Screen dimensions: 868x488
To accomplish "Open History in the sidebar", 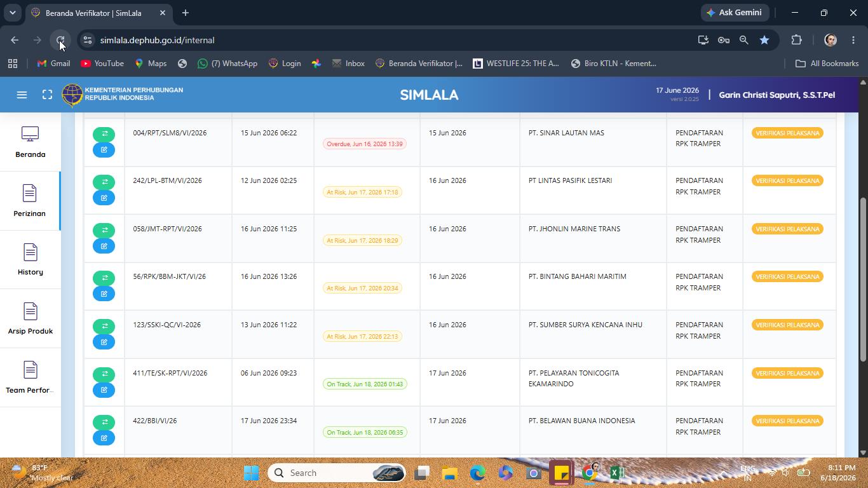I will tap(31, 259).
